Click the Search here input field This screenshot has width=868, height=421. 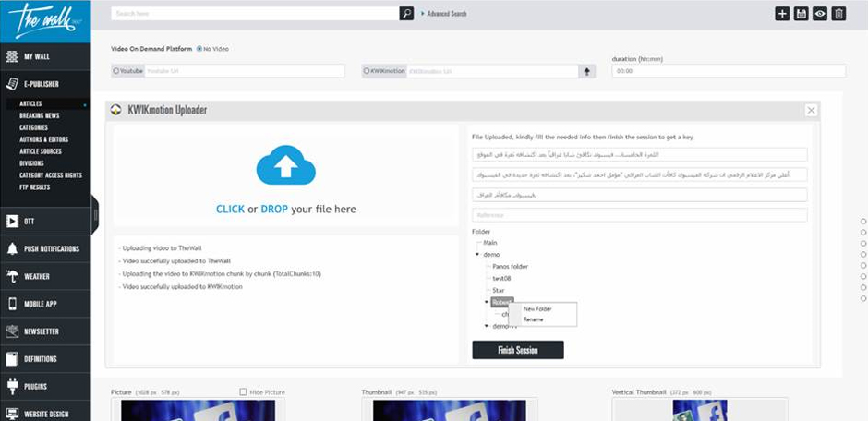point(255,13)
